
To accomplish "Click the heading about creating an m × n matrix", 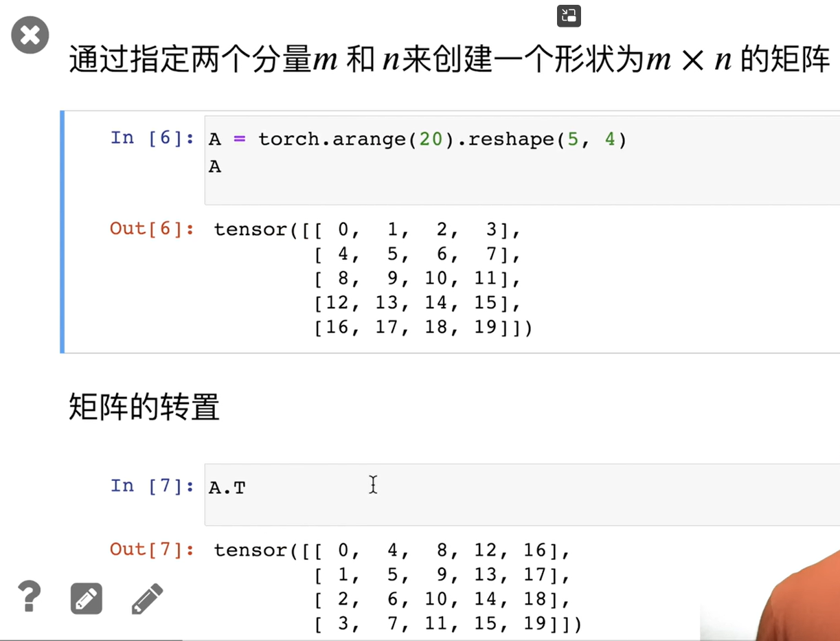I will click(450, 60).
